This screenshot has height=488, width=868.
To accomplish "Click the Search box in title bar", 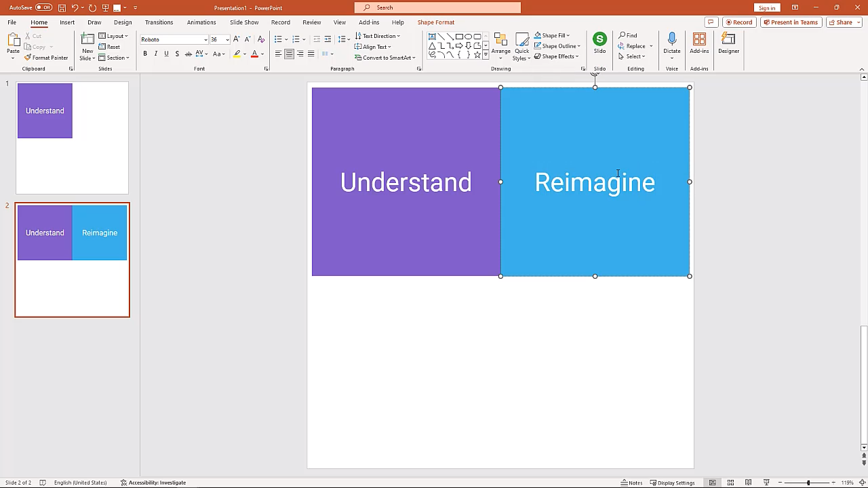I will pos(437,7).
